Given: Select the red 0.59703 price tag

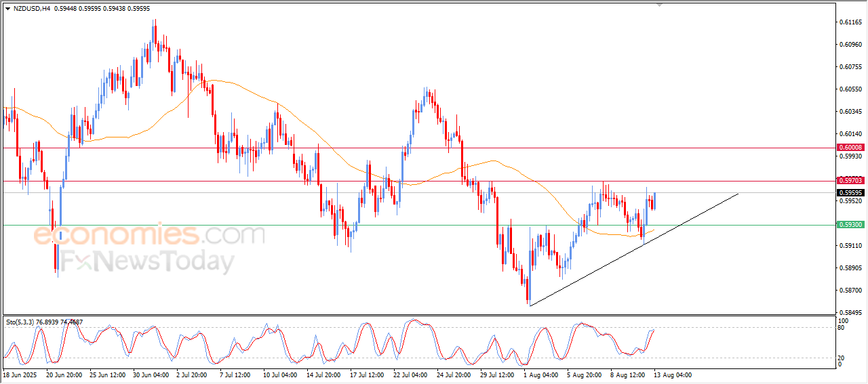Looking at the screenshot, I should [x=850, y=181].
